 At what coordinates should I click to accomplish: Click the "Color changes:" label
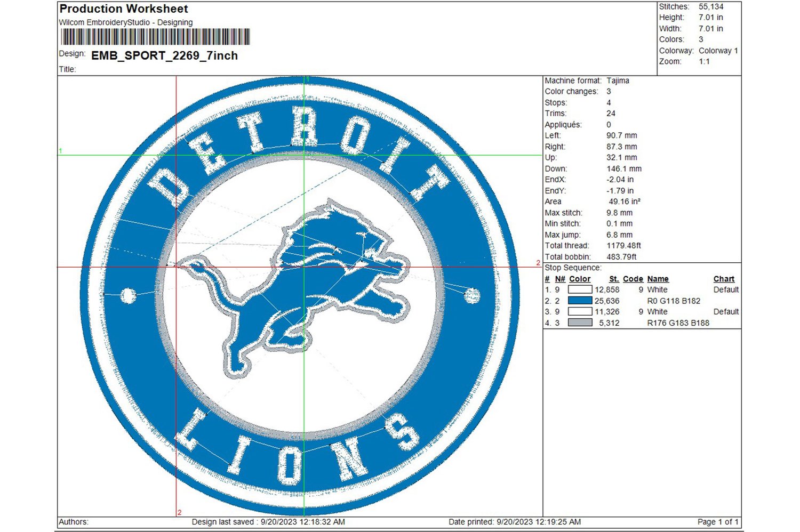(x=572, y=91)
